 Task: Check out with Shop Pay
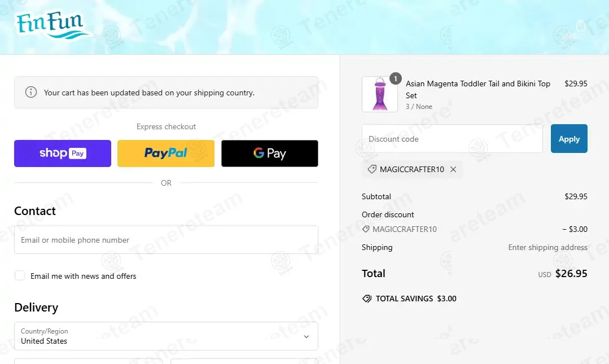63,154
